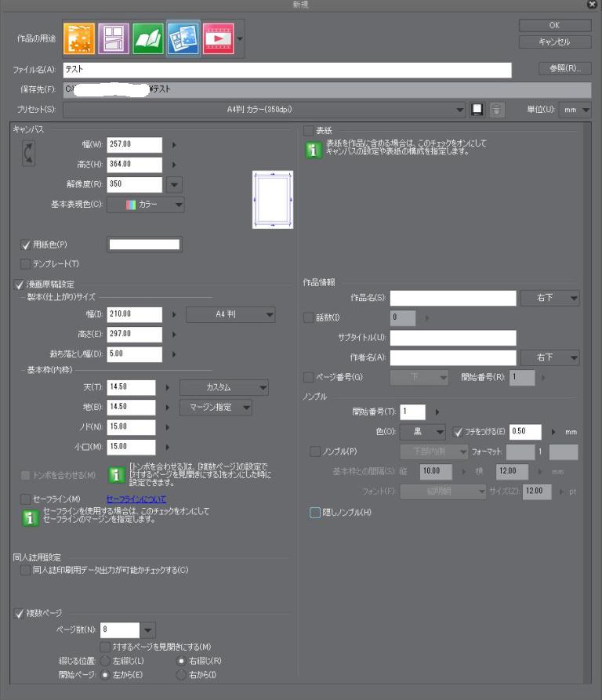Swap canvas width and height icon
Screen dimensions: 602x700
coord(28,153)
